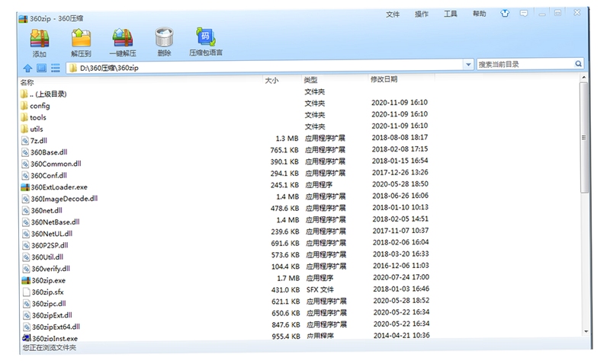Open the 帮助 (Help) menu
This screenshot has width=610, height=364.
[x=480, y=14]
